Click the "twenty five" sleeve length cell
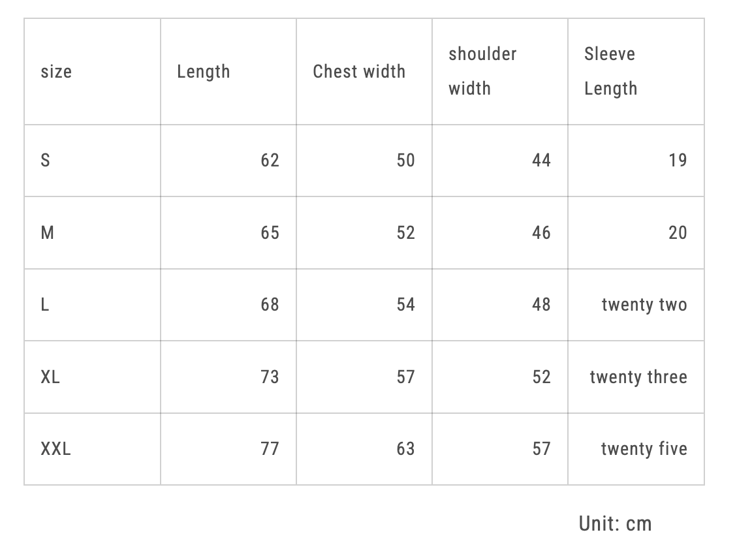 coord(644,449)
